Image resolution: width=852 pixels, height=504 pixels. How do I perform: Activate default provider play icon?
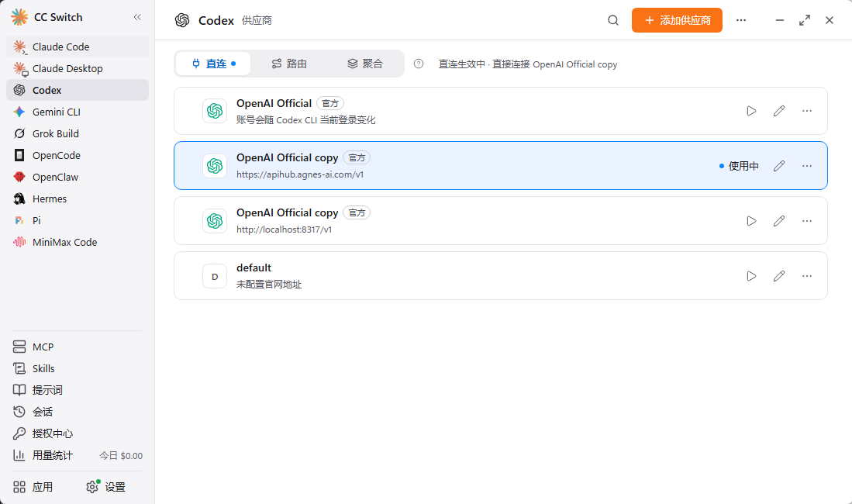(x=751, y=276)
